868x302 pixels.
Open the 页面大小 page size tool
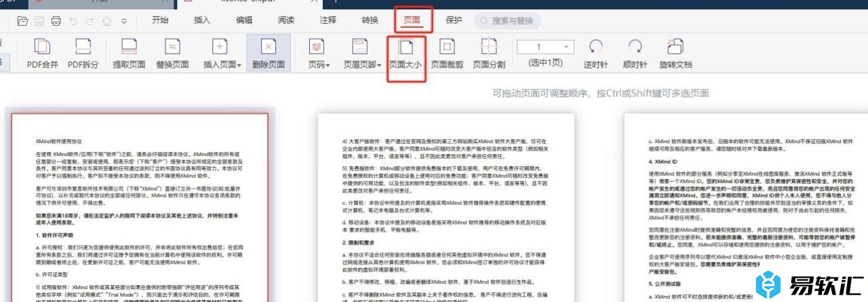[x=406, y=54]
